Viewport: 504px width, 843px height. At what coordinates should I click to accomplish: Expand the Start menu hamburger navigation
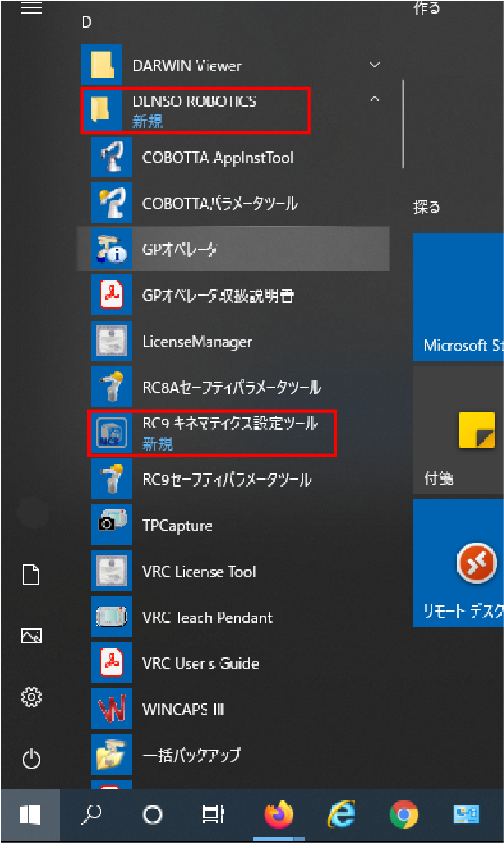31,8
